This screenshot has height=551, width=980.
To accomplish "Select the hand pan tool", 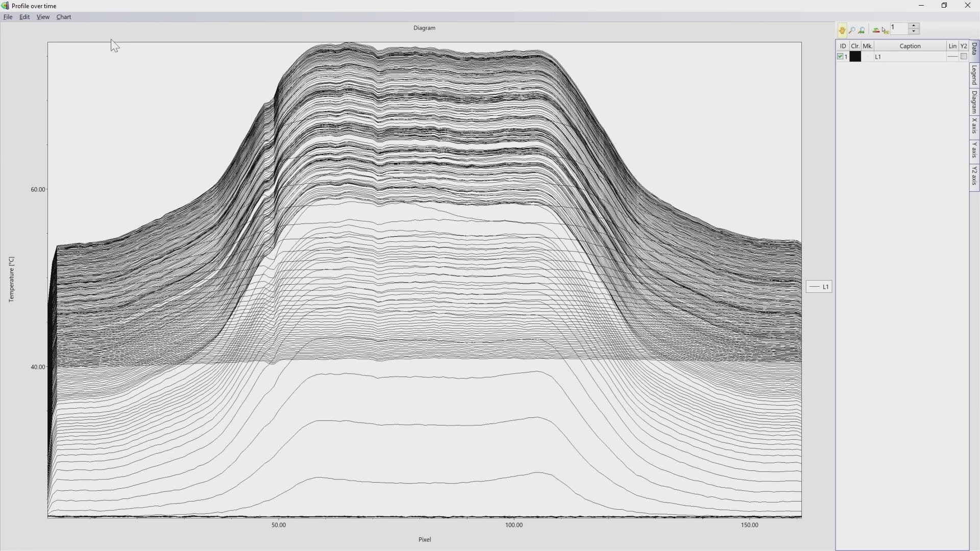I will 842,30.
